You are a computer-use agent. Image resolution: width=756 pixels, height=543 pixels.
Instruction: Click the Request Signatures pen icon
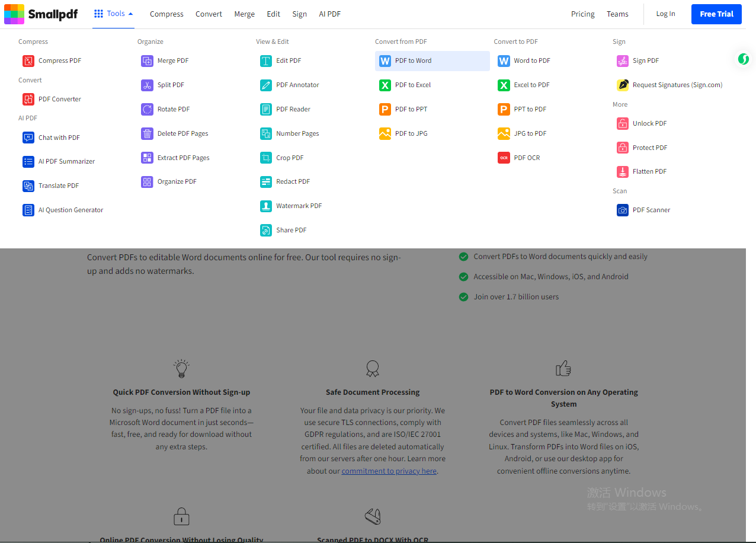pos(623,85)
